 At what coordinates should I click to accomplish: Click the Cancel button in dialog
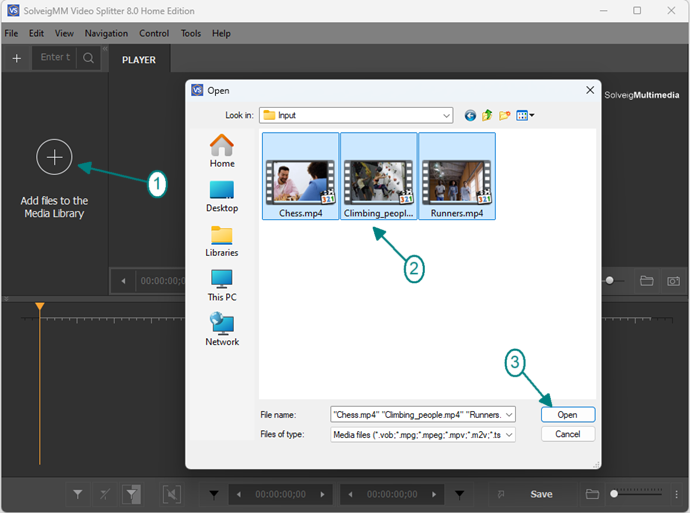pyautogui.click(x=568, y=434)
